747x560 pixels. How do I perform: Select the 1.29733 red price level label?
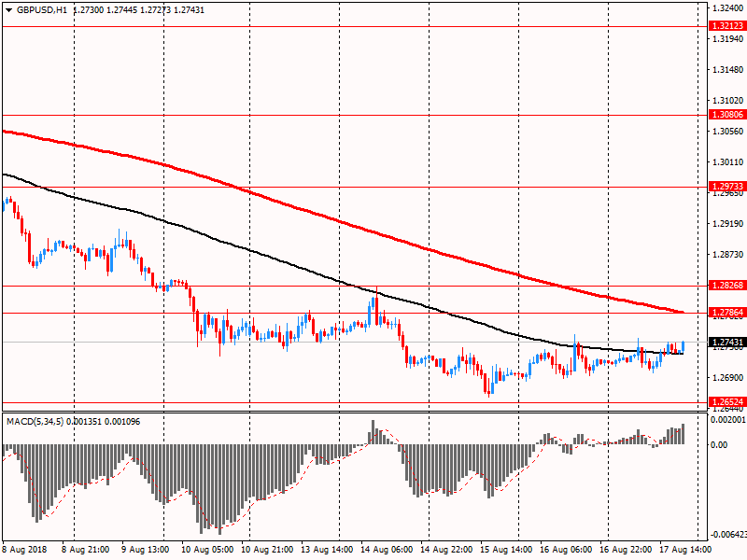pyautogui.click(x=727, y=187)
